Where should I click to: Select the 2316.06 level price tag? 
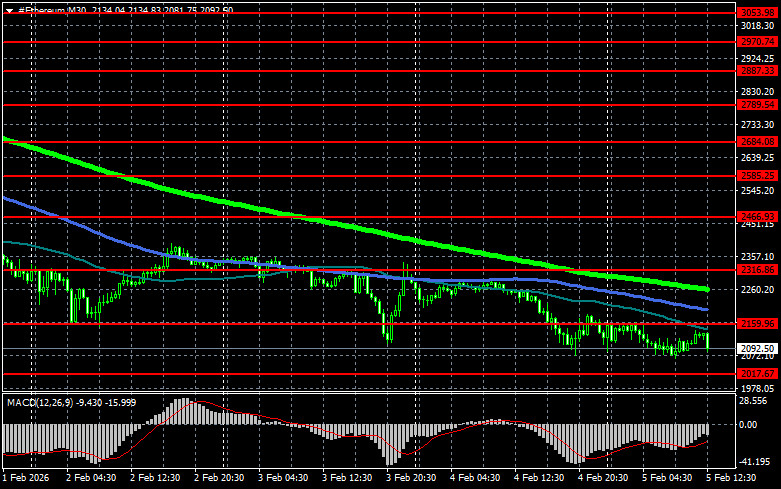click(x=757, y=270)
